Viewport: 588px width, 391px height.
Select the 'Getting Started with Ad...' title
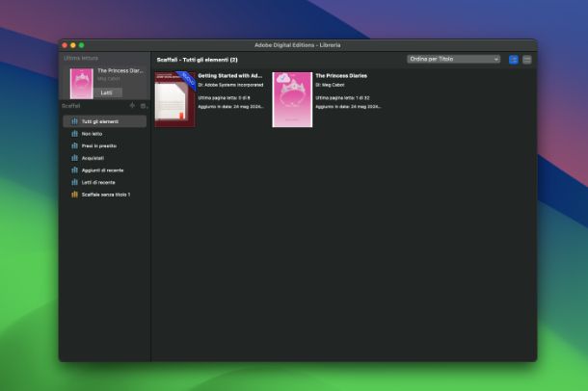click(230, 76)
